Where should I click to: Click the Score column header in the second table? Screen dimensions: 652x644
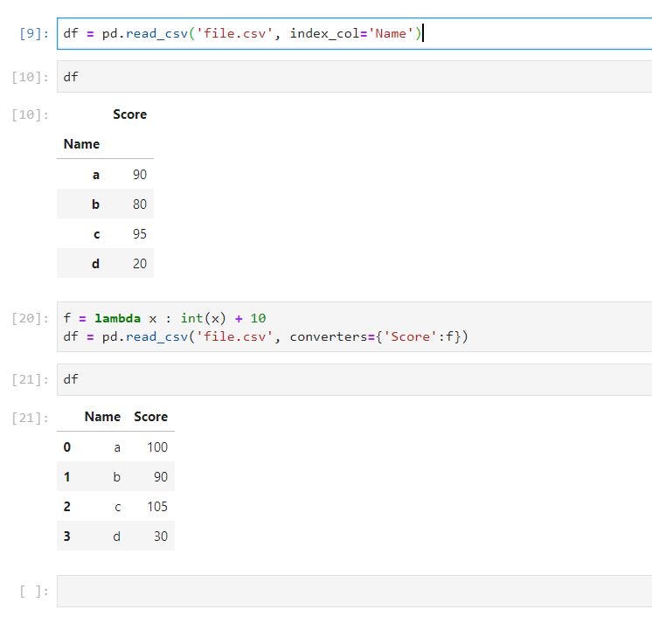point(151,417)
